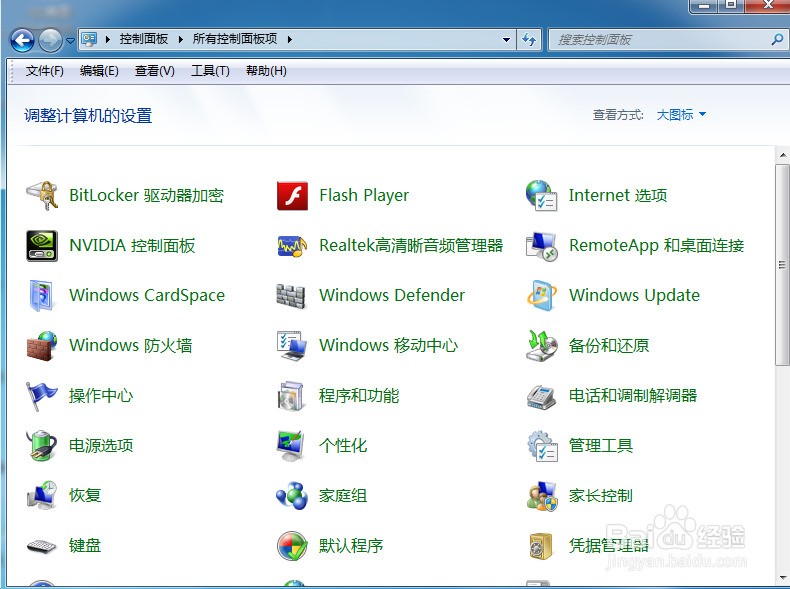This screenshot has height=589, width=790.
Task: Open the NVIDIA 控制面板 icon
Action: tap(42, 245)
